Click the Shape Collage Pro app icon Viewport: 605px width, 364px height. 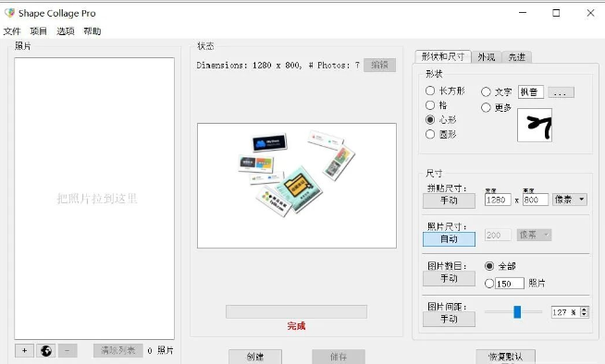click(9, 13)
